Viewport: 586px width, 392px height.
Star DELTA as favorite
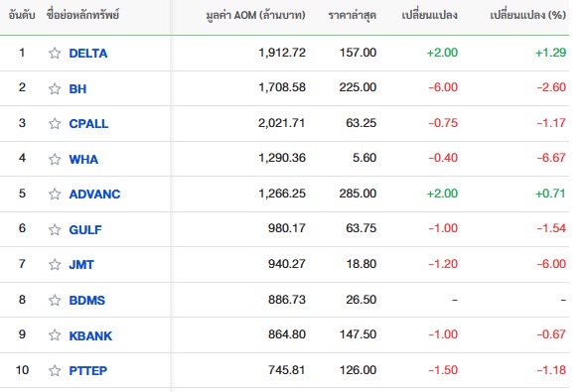55,54
